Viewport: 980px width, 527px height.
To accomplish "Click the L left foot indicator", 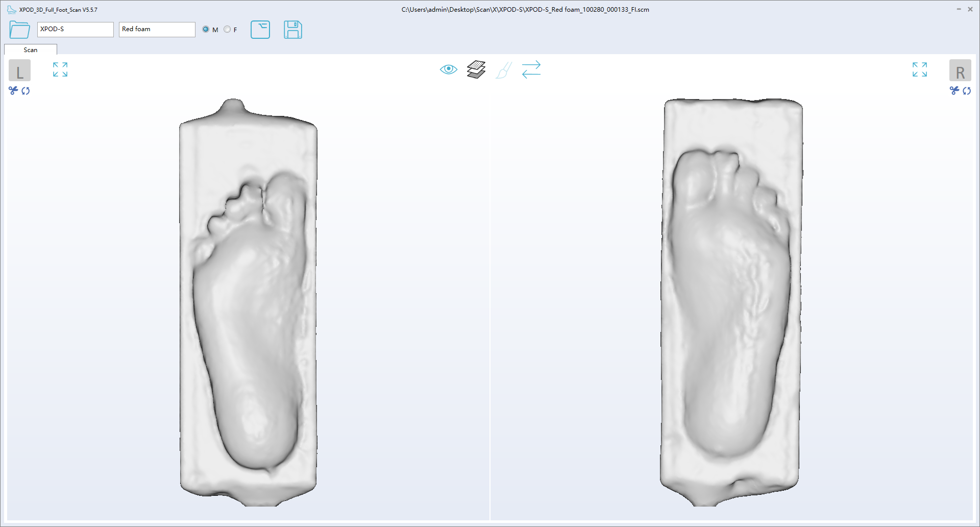I will pos(19,70).
